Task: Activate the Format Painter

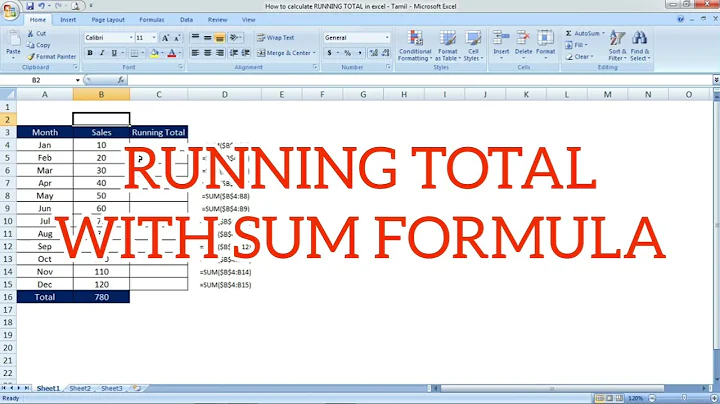Action: [x=51, y=56]
